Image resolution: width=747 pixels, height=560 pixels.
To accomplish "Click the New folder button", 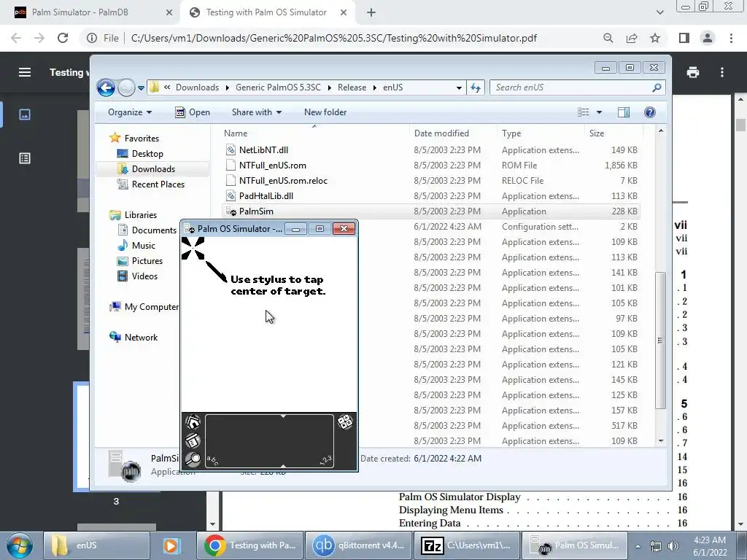I will tap(325, 112).
